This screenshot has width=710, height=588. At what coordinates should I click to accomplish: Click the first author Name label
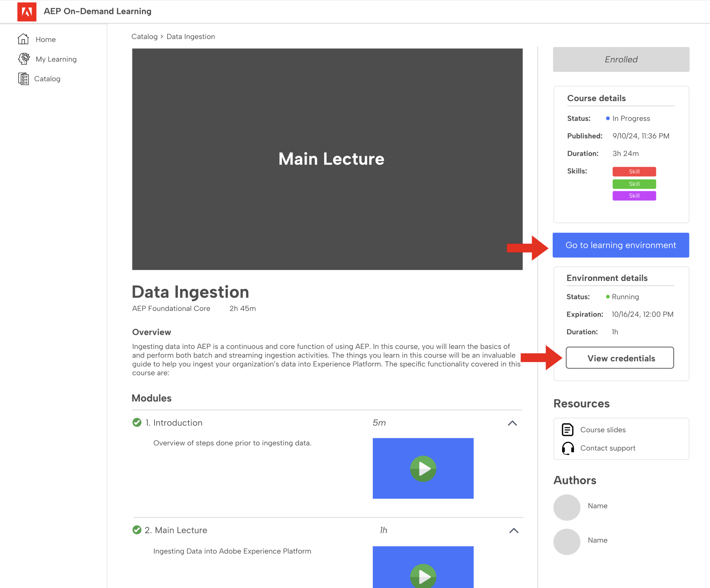tap(597, 506)
